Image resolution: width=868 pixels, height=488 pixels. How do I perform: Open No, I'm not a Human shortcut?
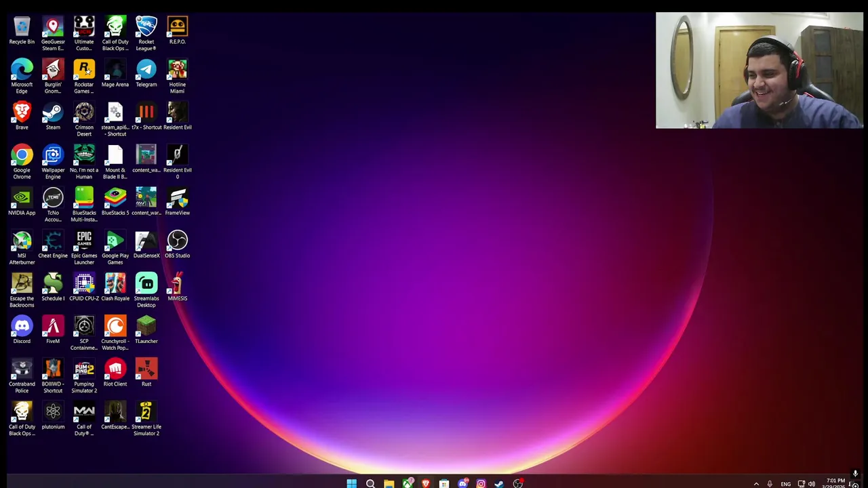click(x=84, y=163)
